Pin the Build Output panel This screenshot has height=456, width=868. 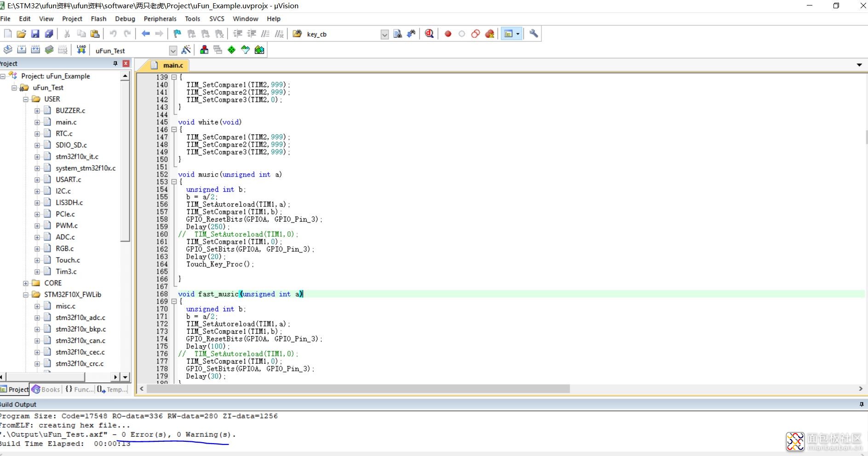tap(861, 405)
